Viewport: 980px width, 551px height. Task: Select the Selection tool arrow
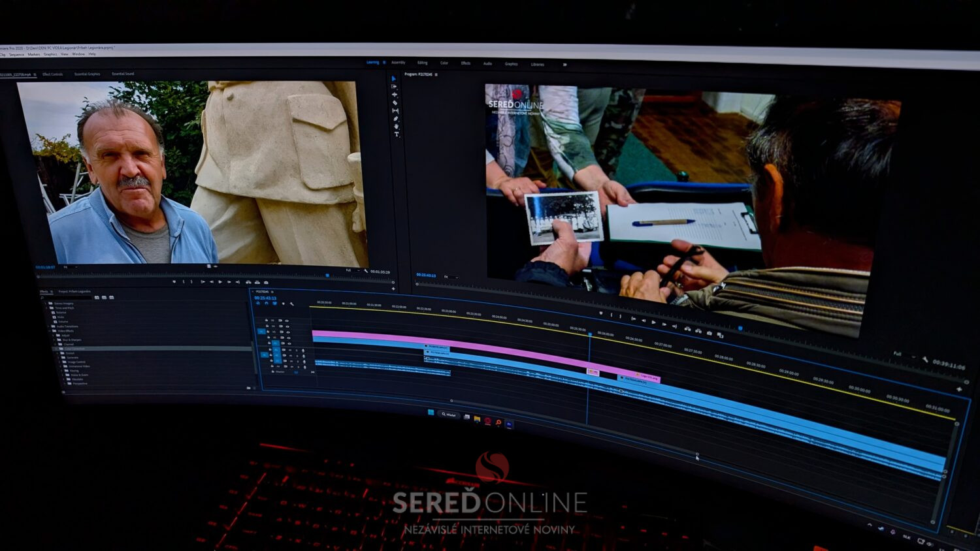coord(394,78)
